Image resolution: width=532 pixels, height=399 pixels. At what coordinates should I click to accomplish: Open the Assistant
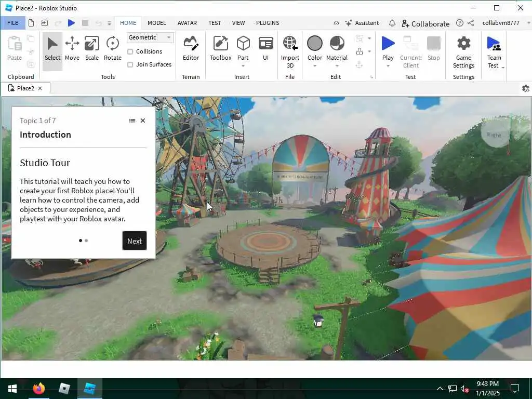[362, 23]
